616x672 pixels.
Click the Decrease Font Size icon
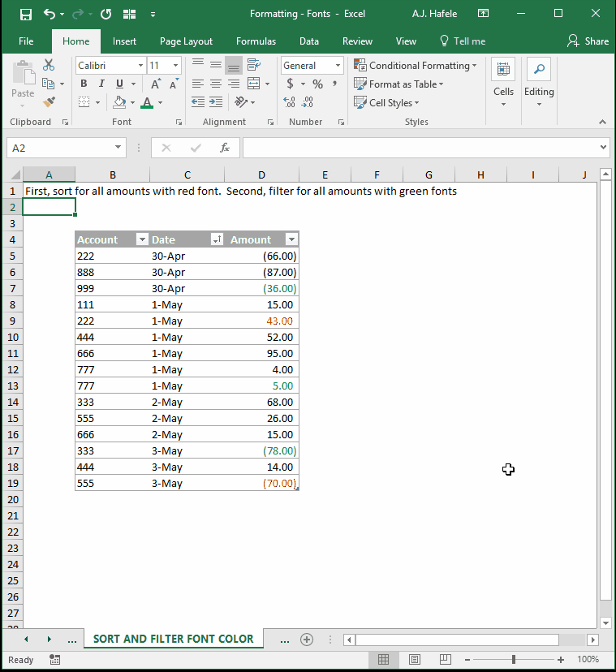[x=174, y=84]
